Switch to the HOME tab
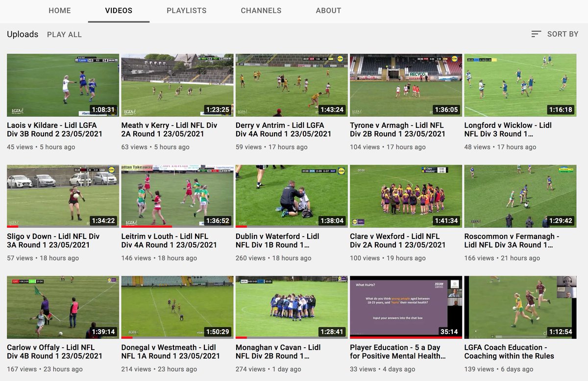 point(60,10)
